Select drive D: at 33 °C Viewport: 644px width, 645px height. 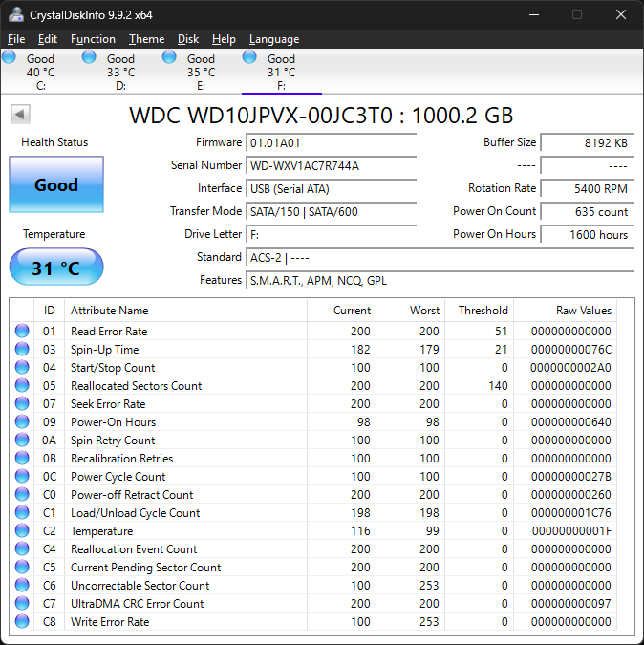point(121,72)
